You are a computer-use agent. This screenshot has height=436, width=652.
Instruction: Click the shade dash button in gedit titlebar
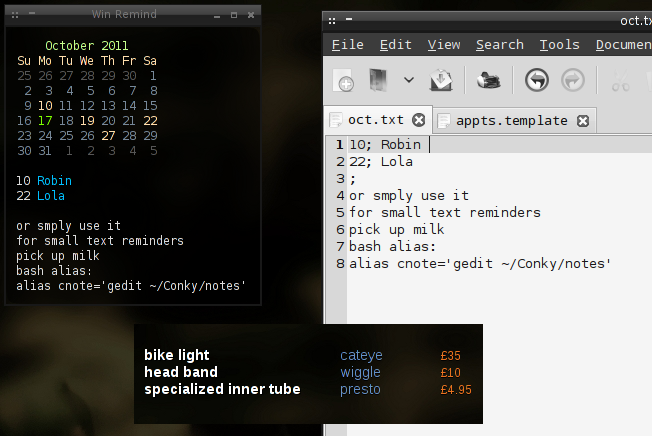pyautogui.click(x=349, y=19)
